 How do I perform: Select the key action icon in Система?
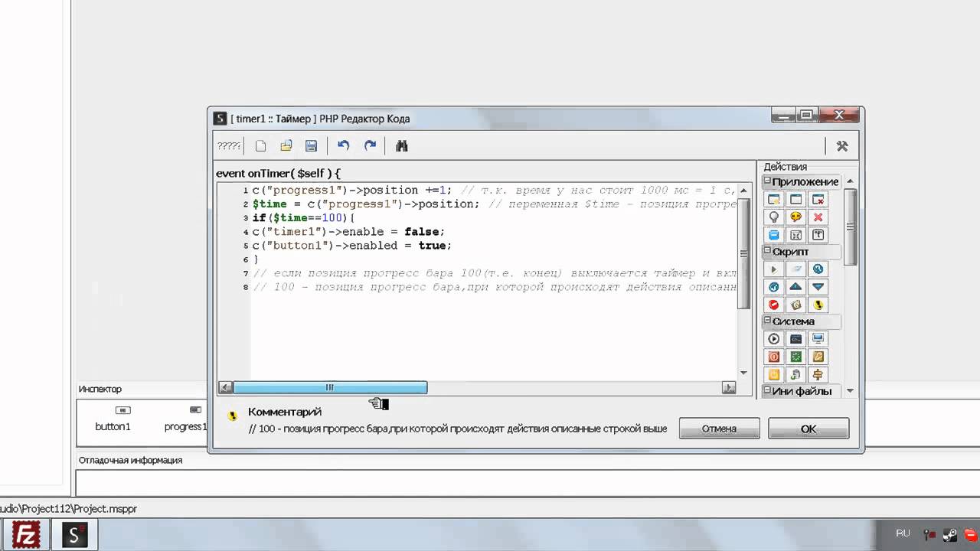click(818, 357)
